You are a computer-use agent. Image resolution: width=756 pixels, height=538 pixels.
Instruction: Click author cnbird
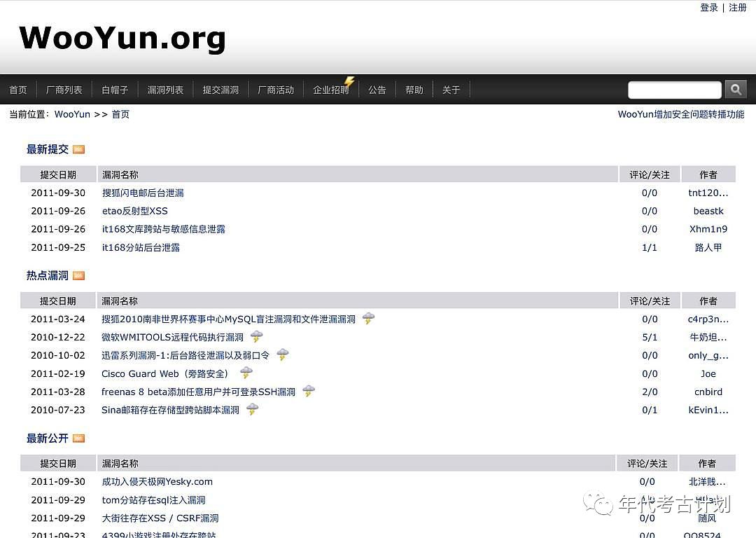[708, 392]
